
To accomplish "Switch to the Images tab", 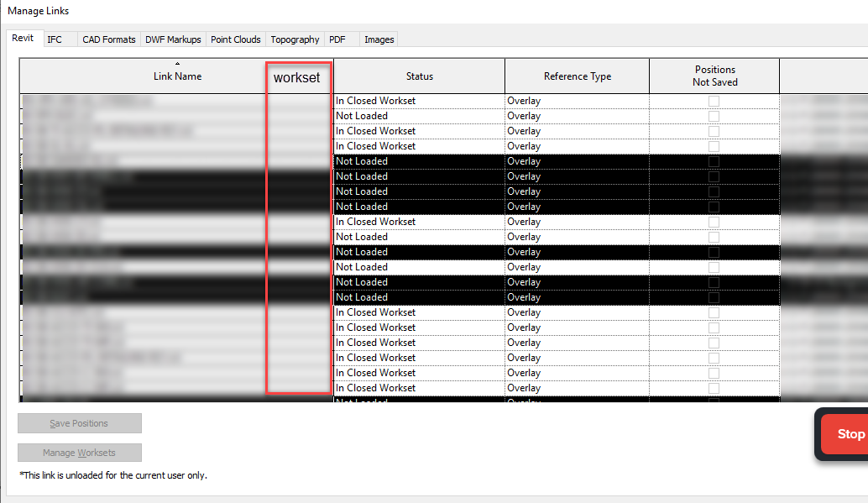I will pos(379,39).
